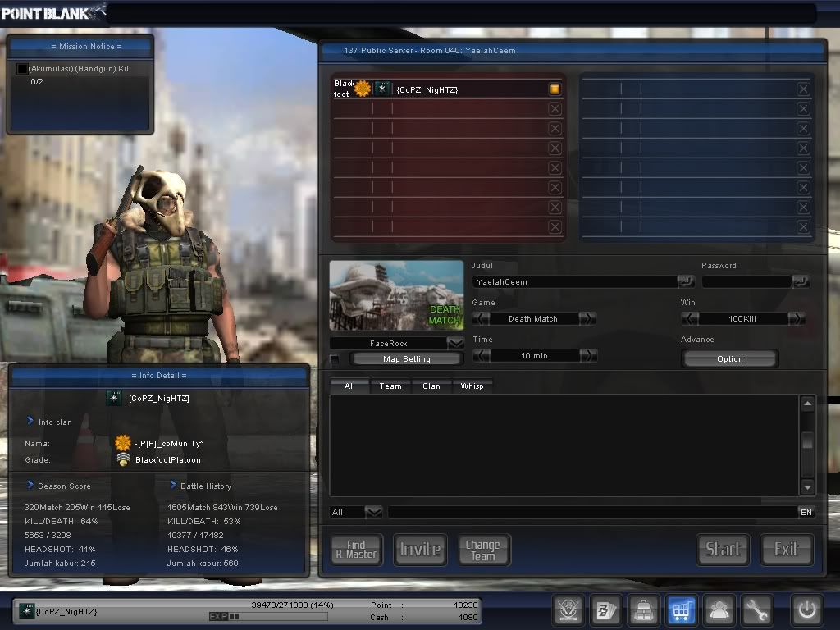Image resolution: width=840 pixels, height=630 pixels.
Task: Toggle the mission checkbox for Handgun Kill
Action: pyautogui.click(x=22, y=69)
